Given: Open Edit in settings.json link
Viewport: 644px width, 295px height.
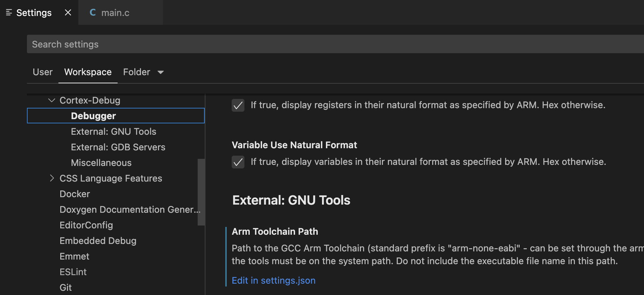Looking at the screenshot, I should [273, 280].
